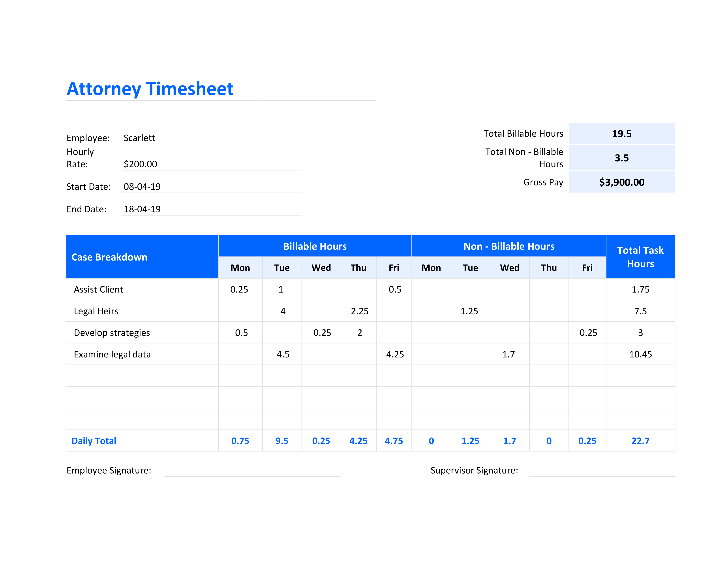Click Daily Total billable Monday 0.75

point(240,441)
